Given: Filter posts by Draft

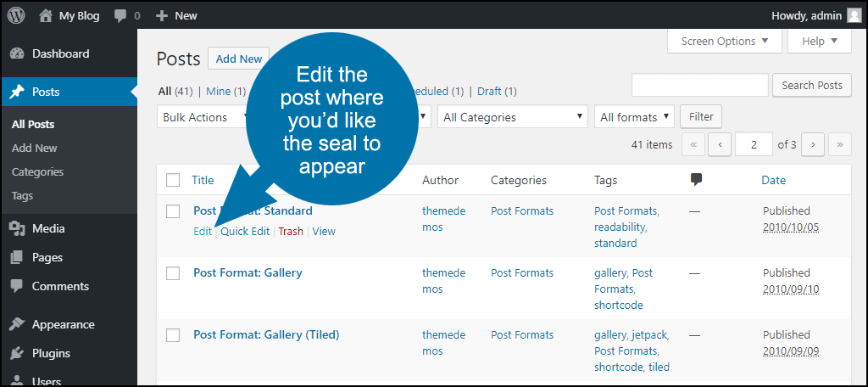Looking at the screenshot, I should pos(491,92).
